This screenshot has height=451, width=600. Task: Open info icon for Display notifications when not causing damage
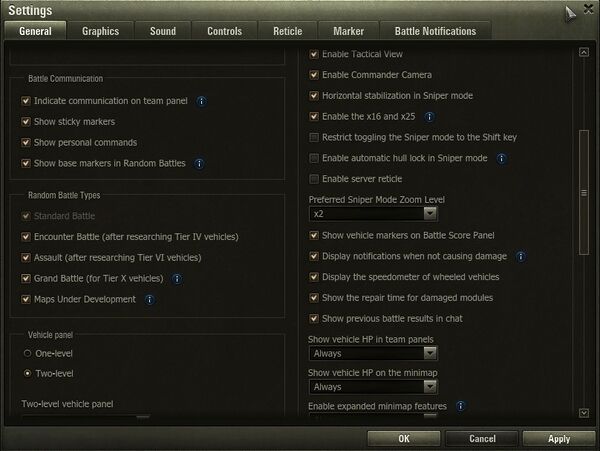(x=520, y=256)
